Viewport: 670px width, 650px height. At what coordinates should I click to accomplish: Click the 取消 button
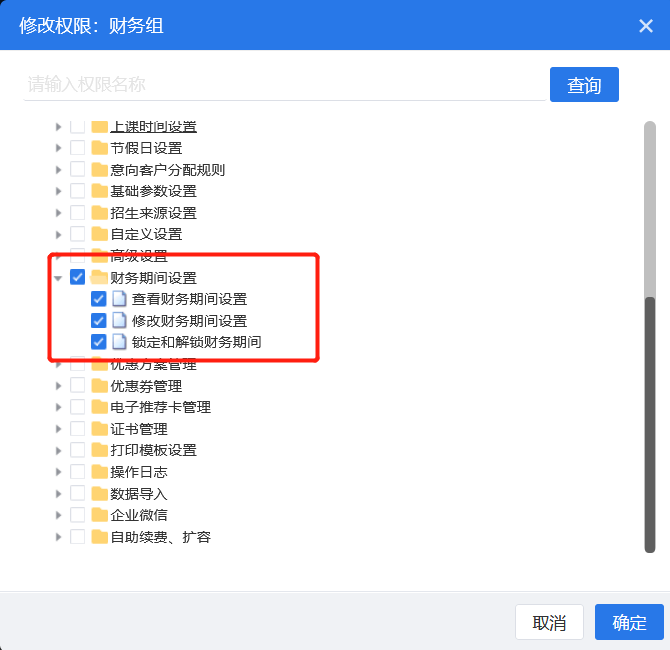(x=549, y=622)
